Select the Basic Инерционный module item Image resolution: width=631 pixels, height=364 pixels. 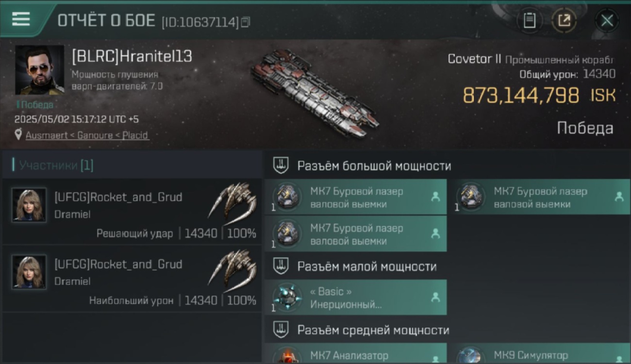pyautogui.click(x=356, y=297)
